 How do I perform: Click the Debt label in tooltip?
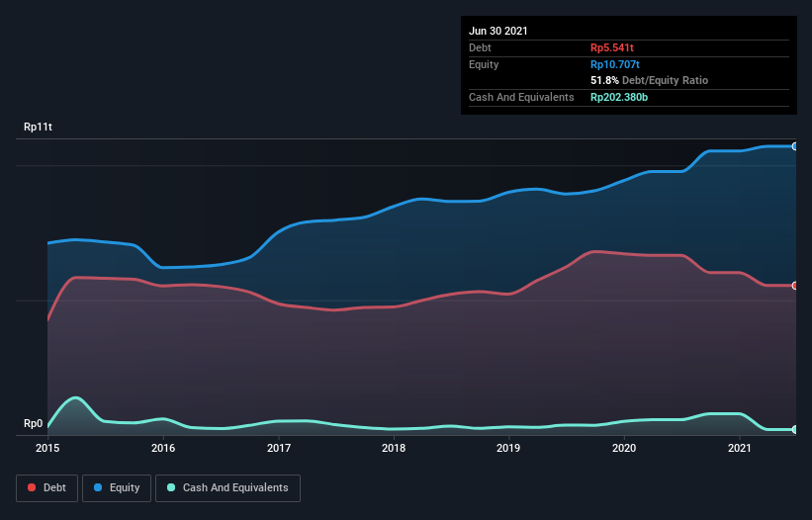(480, 47)
